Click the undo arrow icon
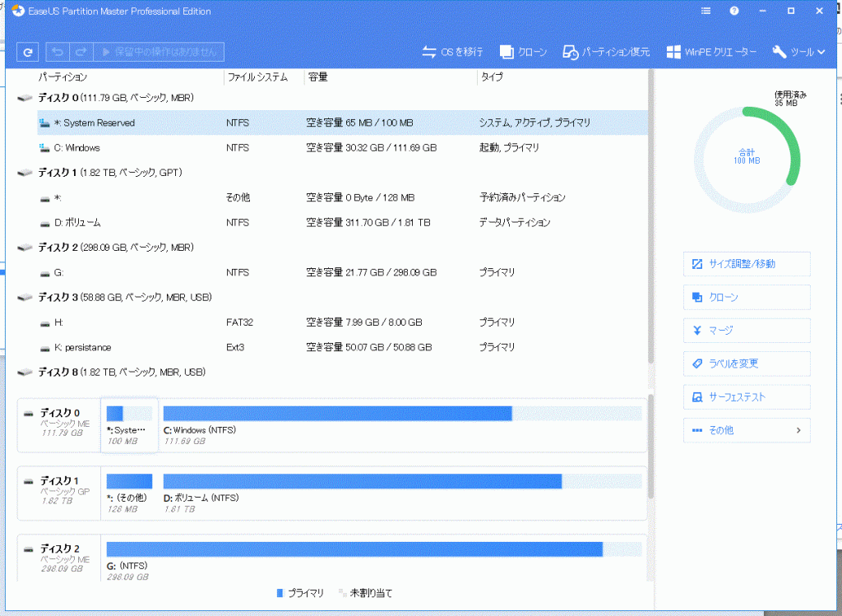 point(58,52)
